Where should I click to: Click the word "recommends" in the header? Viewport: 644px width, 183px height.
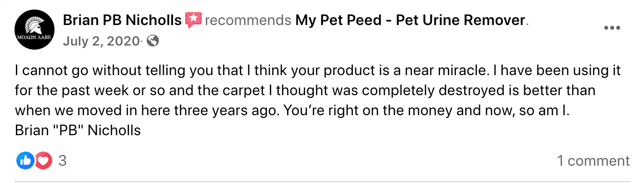point(248,20)
